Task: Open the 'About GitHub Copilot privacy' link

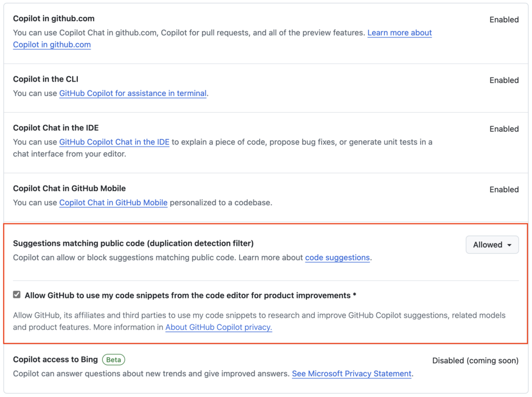Action: [219, 327]
